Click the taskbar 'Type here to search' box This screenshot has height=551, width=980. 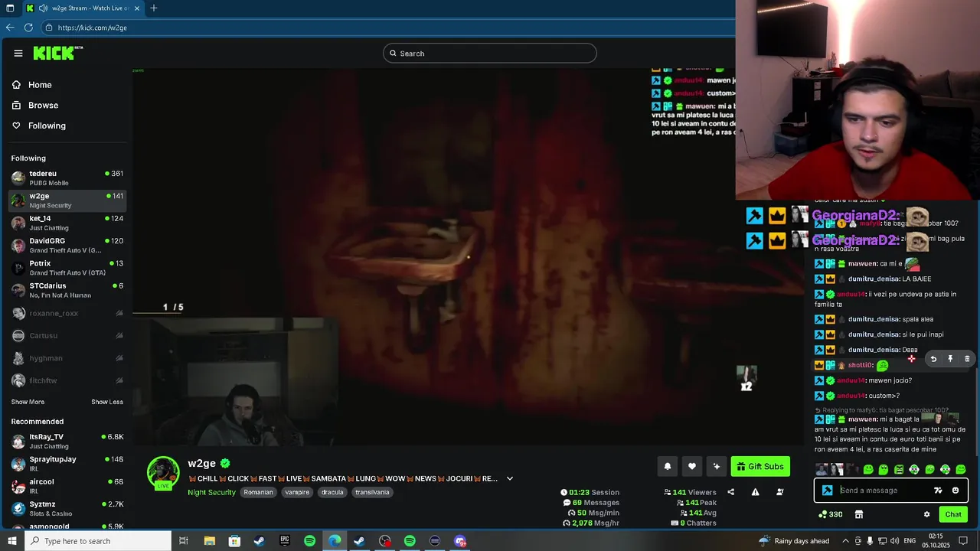point(96,541)
